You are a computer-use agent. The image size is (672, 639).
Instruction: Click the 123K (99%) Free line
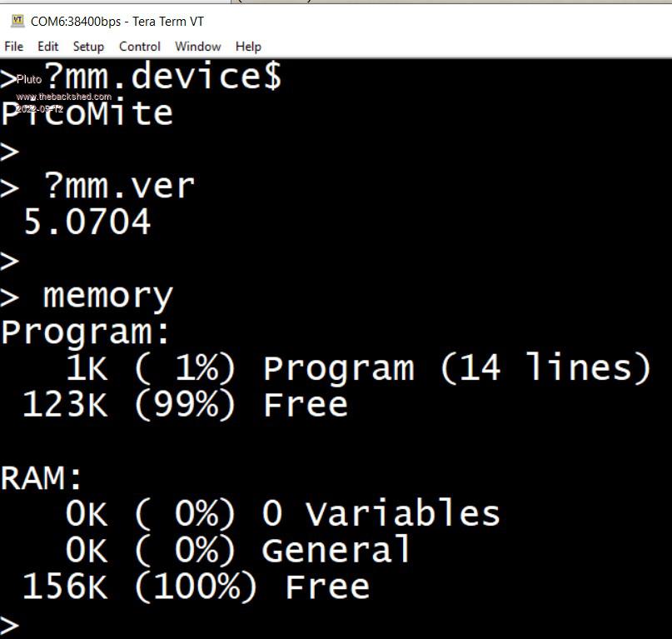184,405
